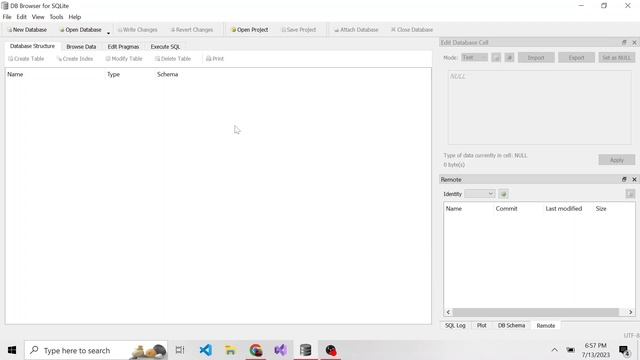
Task: Open the Edit menu
Action: [x=21, y=17]
